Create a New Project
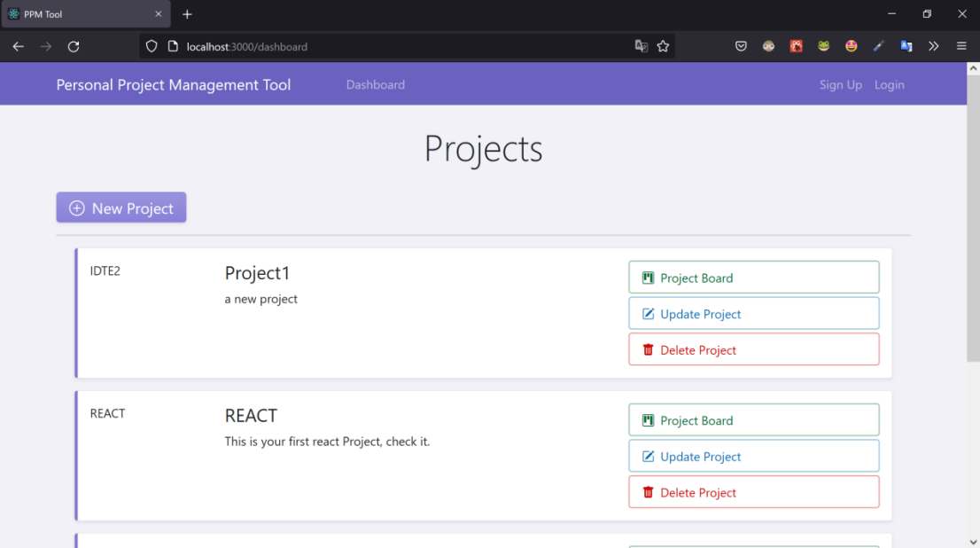 121,207
